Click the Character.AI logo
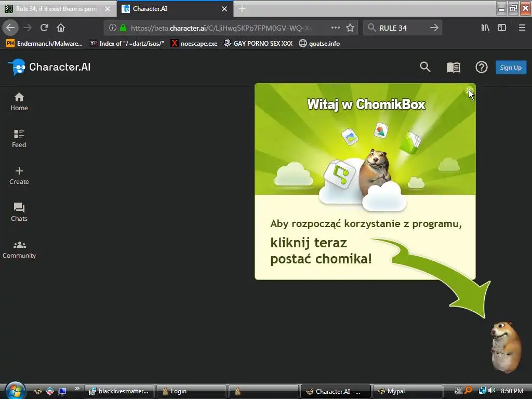532x399 pixels. click(x=49, y=67)
